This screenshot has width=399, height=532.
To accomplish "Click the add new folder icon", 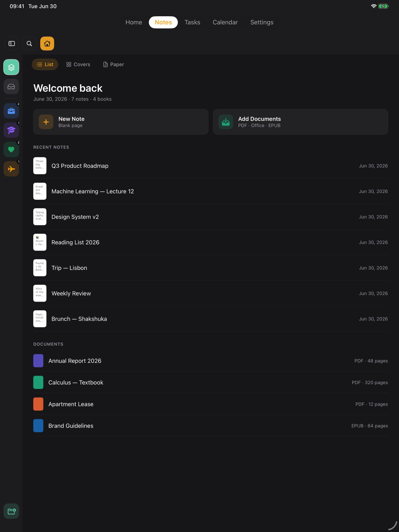I will click(11, 511).
